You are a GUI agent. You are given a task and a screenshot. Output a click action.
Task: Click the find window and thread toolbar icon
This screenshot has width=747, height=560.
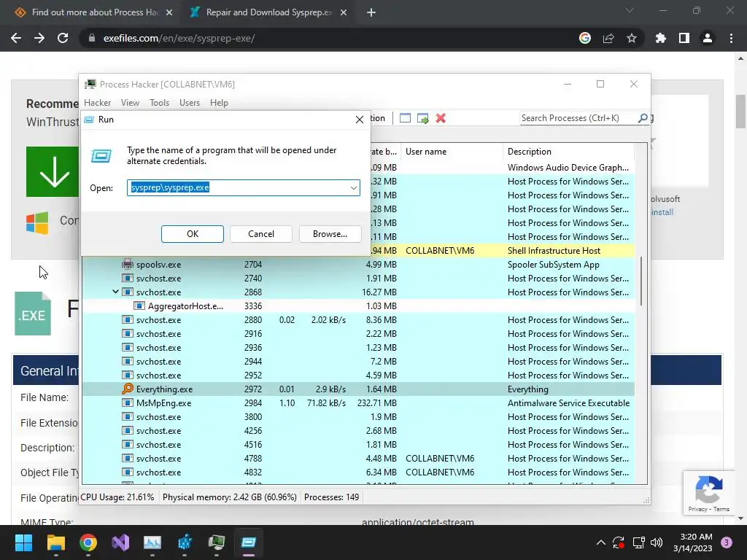click(422, 118)
